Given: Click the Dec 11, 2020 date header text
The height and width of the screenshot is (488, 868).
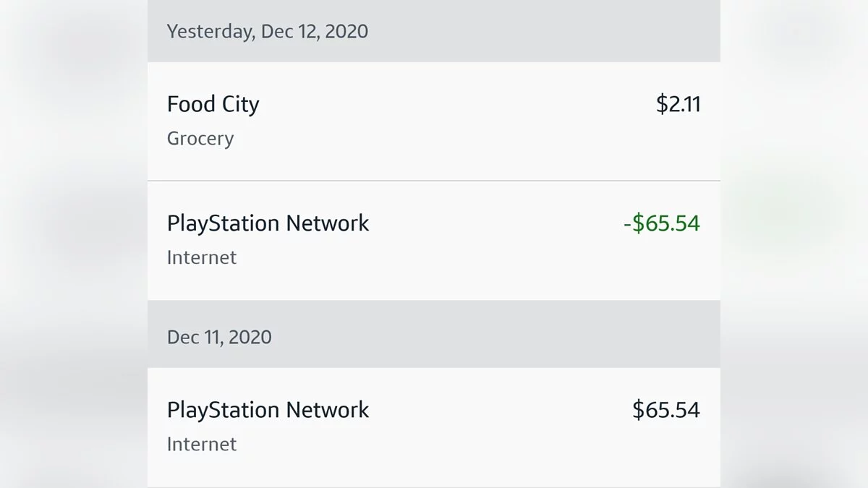Looking at the screenshot, I should click(x=219, y=338).
